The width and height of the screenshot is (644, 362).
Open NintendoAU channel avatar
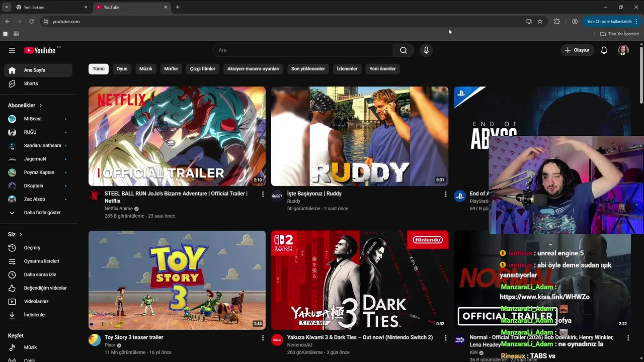pyautogui.click(x=277, y=340)
